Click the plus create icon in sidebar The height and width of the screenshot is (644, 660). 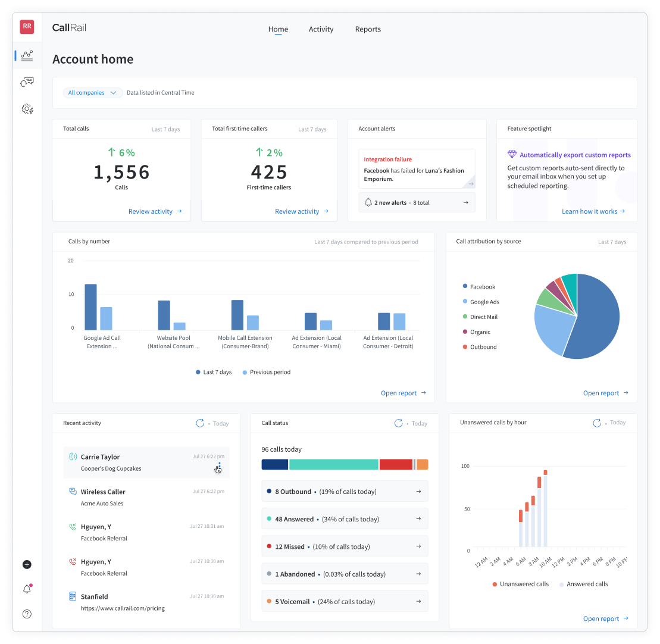point(27,564)
